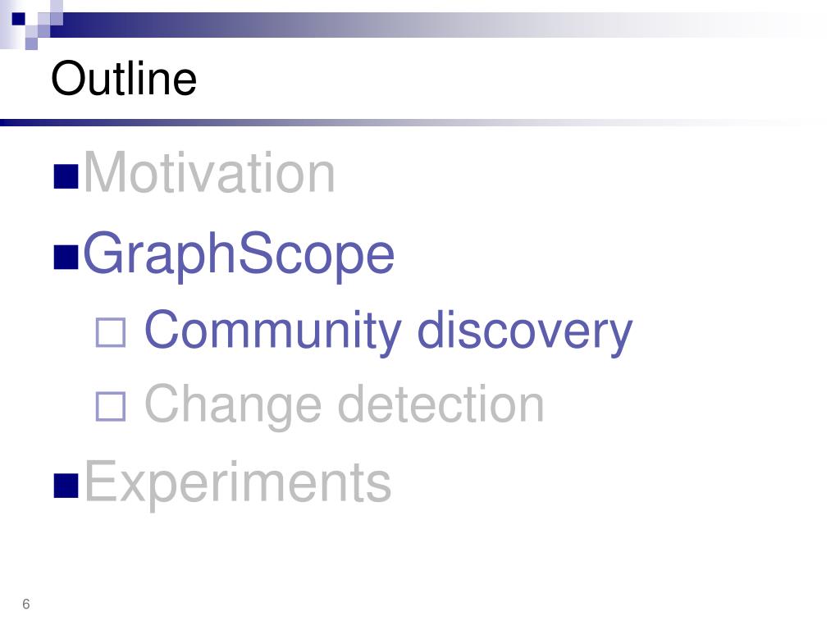
Task: Click the filled square bullet beside Motivation
Action: click(66, 176)
